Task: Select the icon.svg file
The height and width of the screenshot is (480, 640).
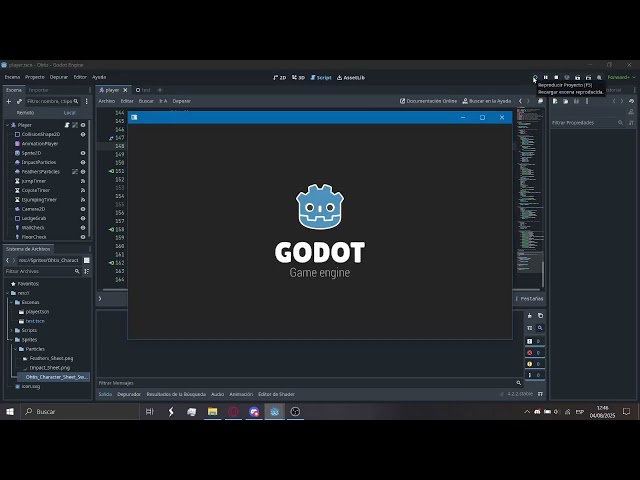Action: [28, 387]
